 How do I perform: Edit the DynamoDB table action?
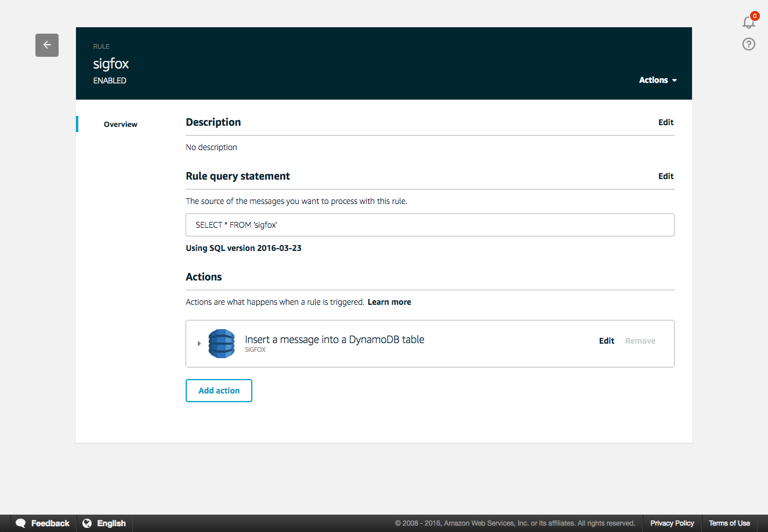[x=607, y=341]
